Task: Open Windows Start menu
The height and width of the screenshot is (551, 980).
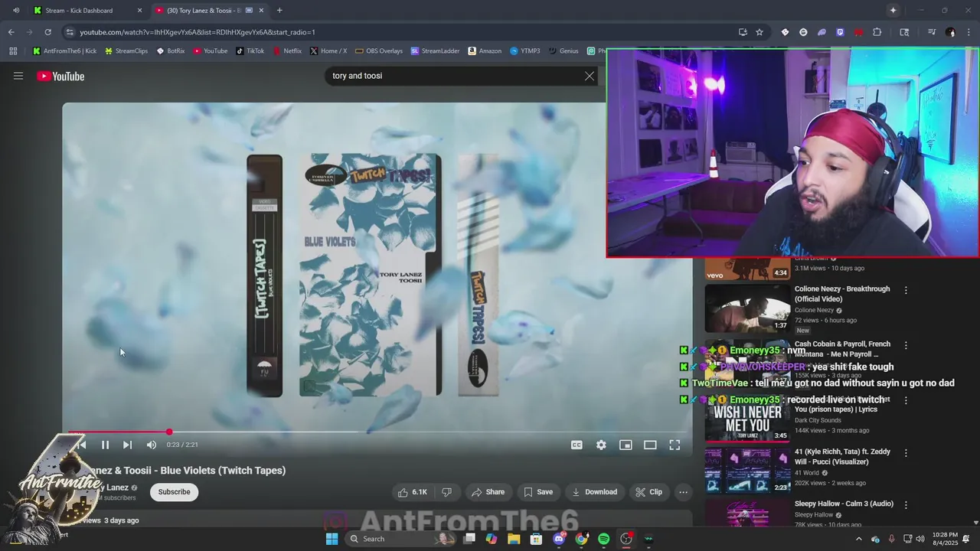Action: 332,539
